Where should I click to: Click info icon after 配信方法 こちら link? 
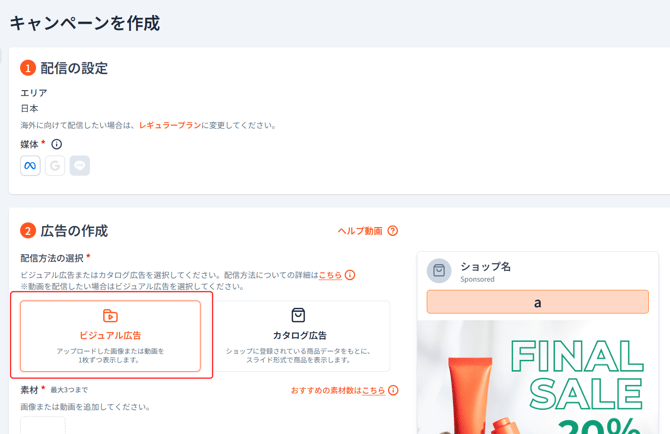point(350,275)
